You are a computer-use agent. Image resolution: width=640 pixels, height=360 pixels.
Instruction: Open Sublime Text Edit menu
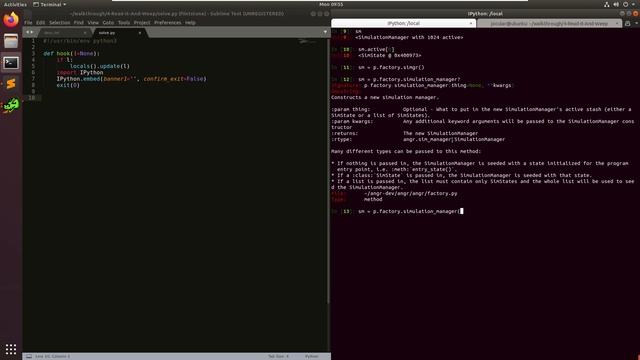(x=40, y=22)
